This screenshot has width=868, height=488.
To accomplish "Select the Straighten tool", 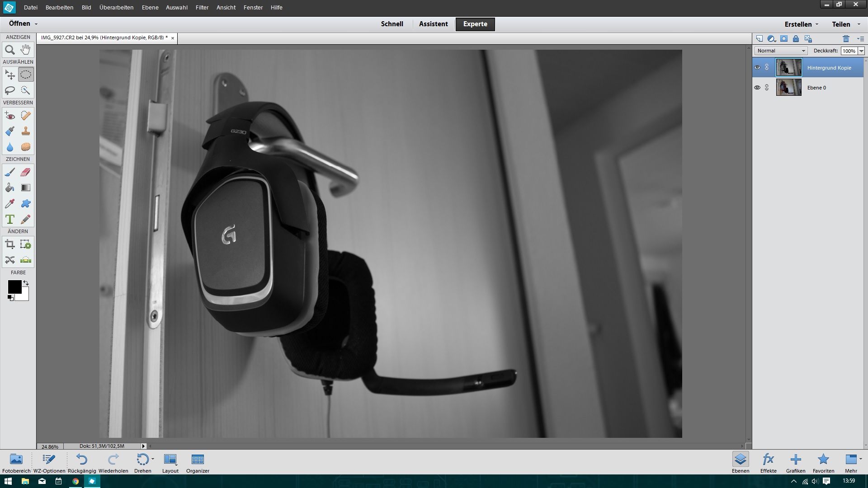I will point(26,260).
